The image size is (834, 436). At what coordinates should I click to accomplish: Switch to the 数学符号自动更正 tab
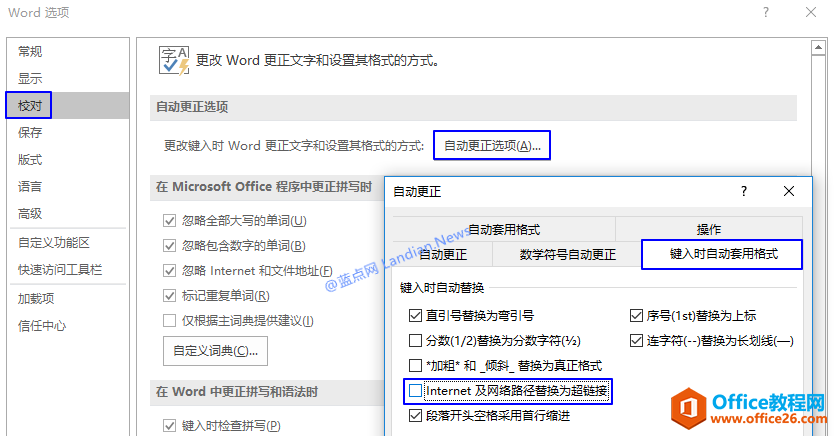click(567, 255)
